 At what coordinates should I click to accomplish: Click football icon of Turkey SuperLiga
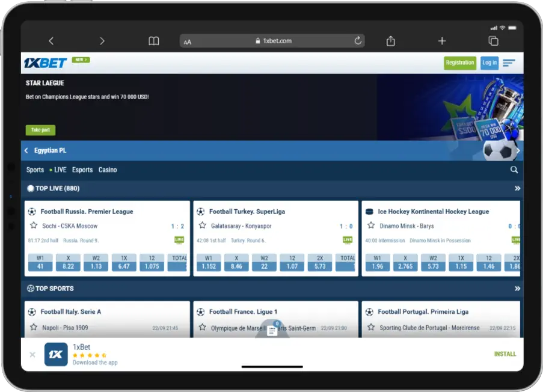pyautogui.click(x=200, y=212)
